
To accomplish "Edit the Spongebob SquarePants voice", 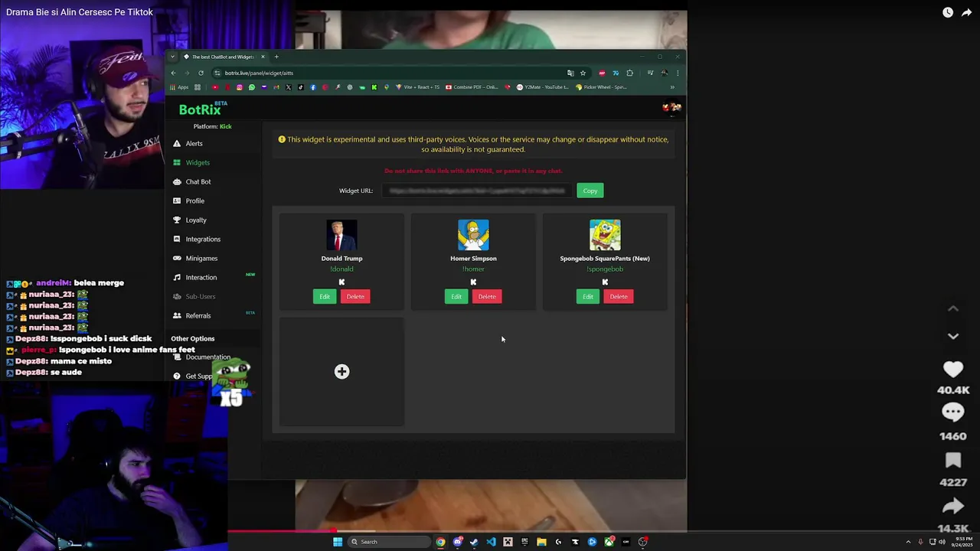I will [x=588, y=296].
